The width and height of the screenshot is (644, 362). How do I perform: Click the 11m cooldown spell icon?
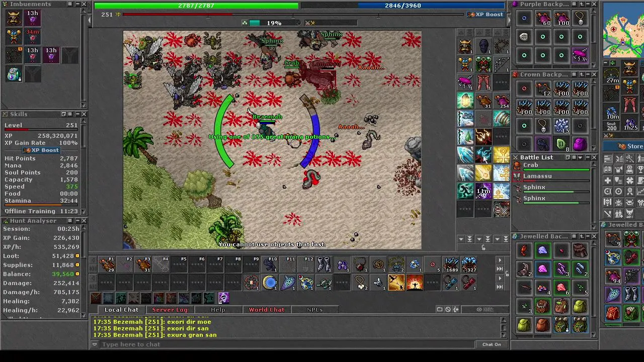click(x=484, y=191)
